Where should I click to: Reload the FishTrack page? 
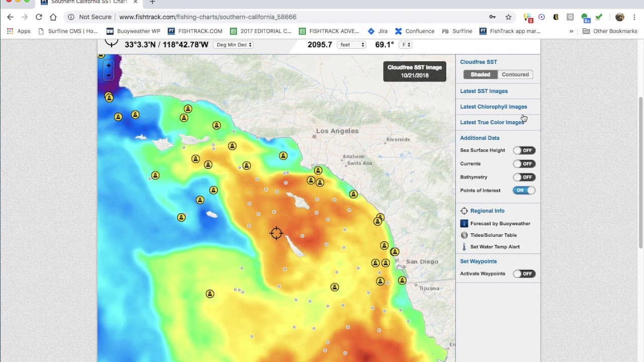[39, 17]
